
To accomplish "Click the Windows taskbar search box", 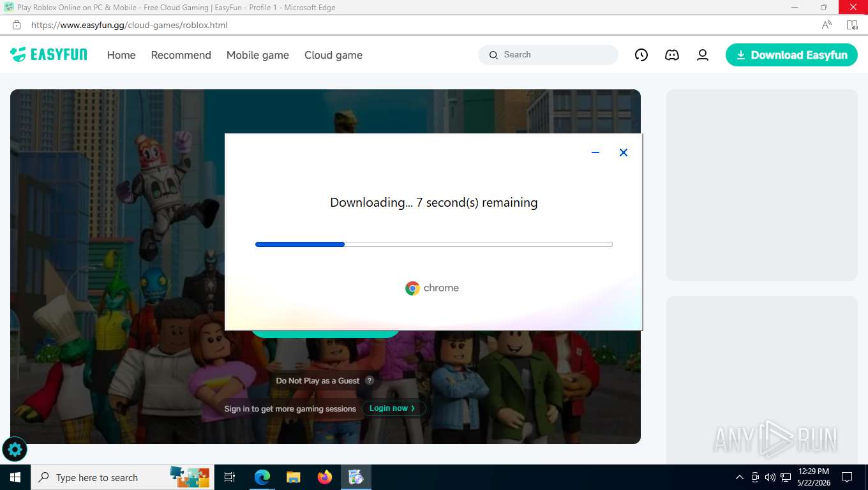I will tap(121, 477).
